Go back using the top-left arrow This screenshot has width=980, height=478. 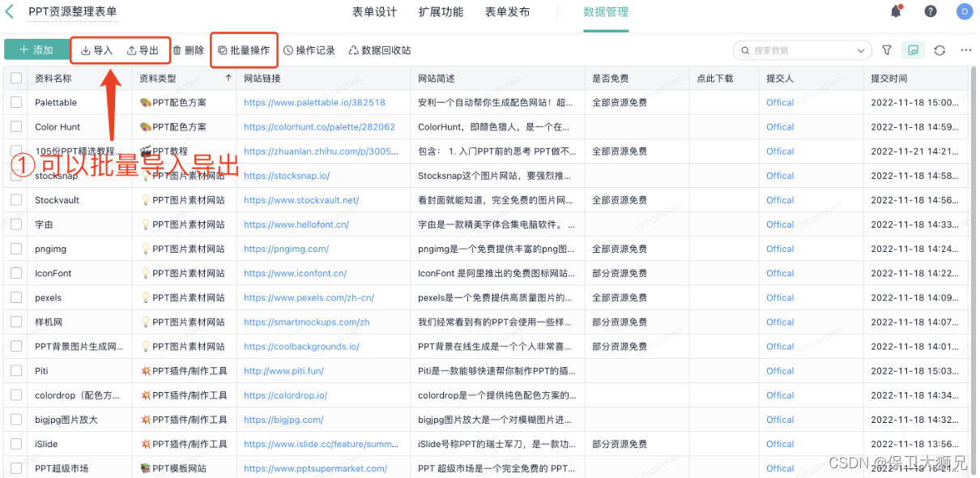pyautogui.click(x=10, y=11)
